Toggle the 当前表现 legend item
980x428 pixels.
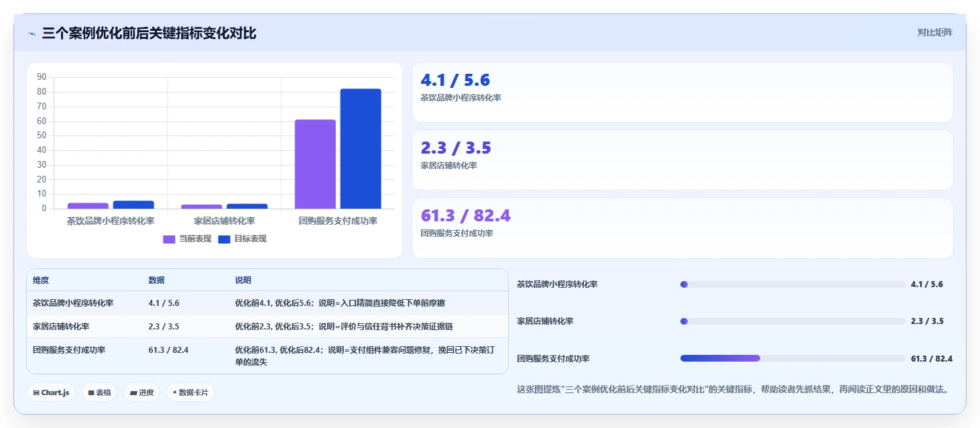point(187,239)
